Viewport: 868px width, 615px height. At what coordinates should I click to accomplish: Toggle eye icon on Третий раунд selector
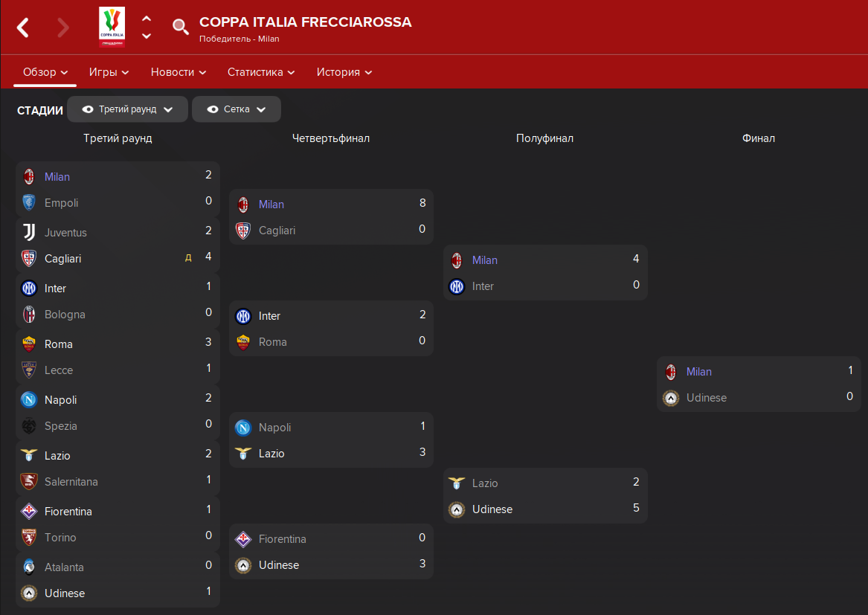[x=88, y=109]
